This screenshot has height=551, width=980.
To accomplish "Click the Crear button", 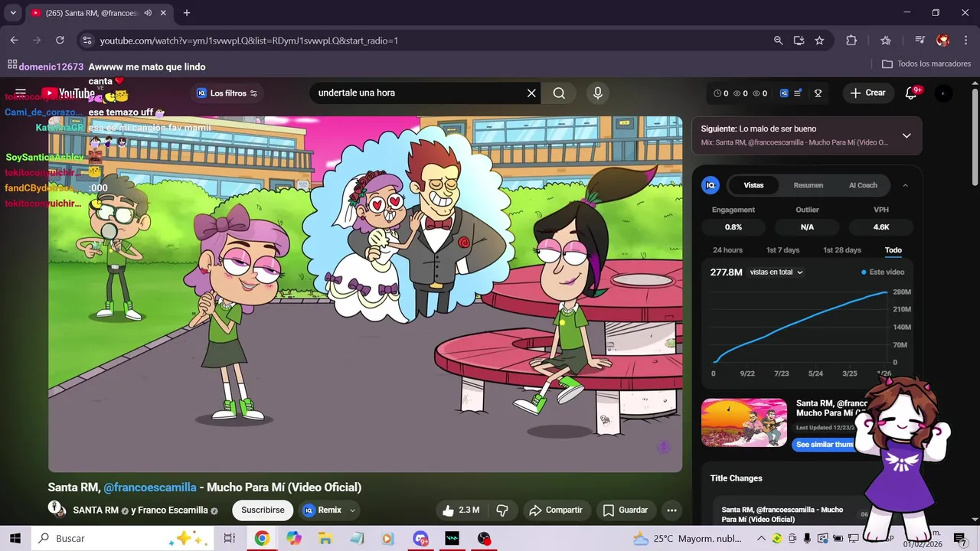I will point(868,93).
